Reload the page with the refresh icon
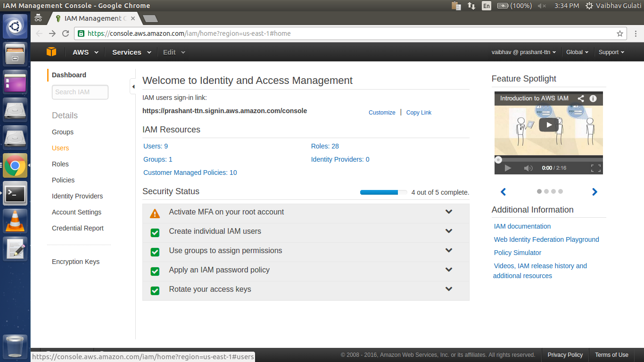Image resolution: width=644 pixels, height=362 pixels. pyautogui.click(x=66, y=33)
